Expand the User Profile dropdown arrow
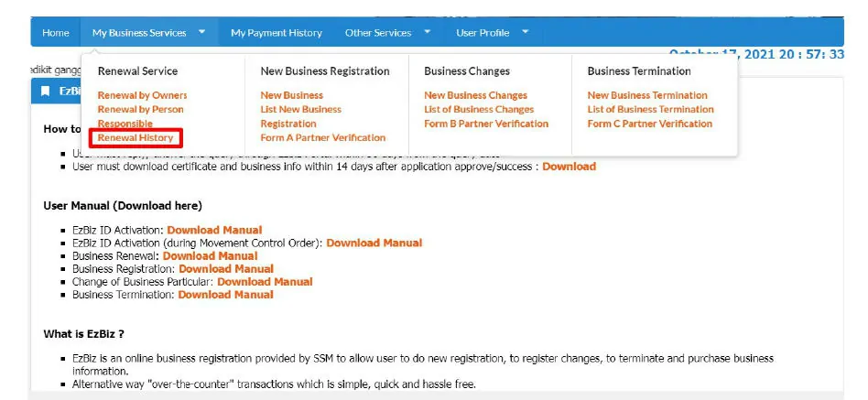 (x=526, y=32)
